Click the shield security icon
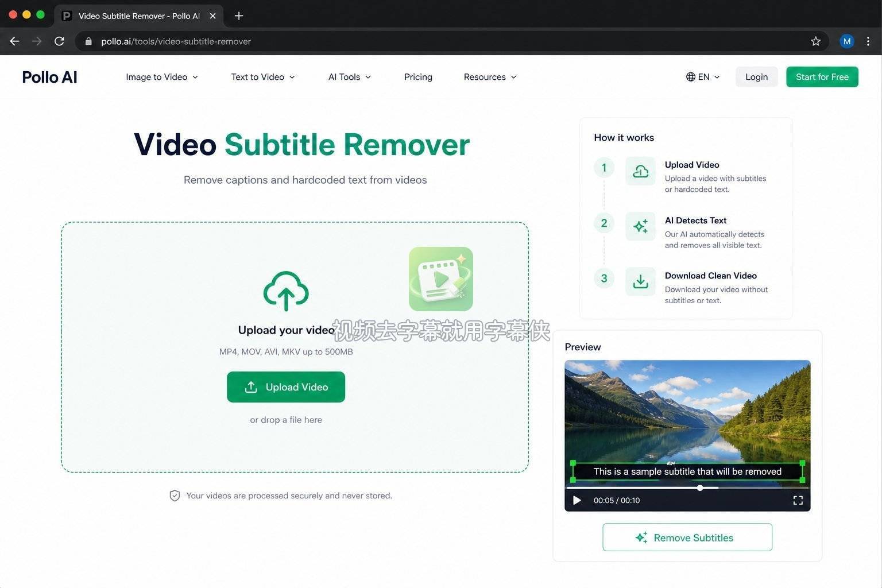Image resolution: width=882 pixels, height=588 pixels. tap(175, 496)
